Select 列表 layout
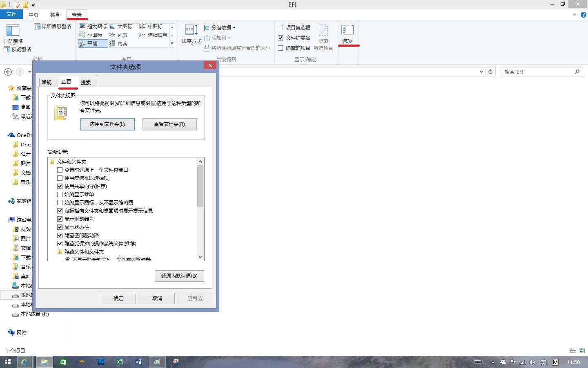 pos(118,35)
